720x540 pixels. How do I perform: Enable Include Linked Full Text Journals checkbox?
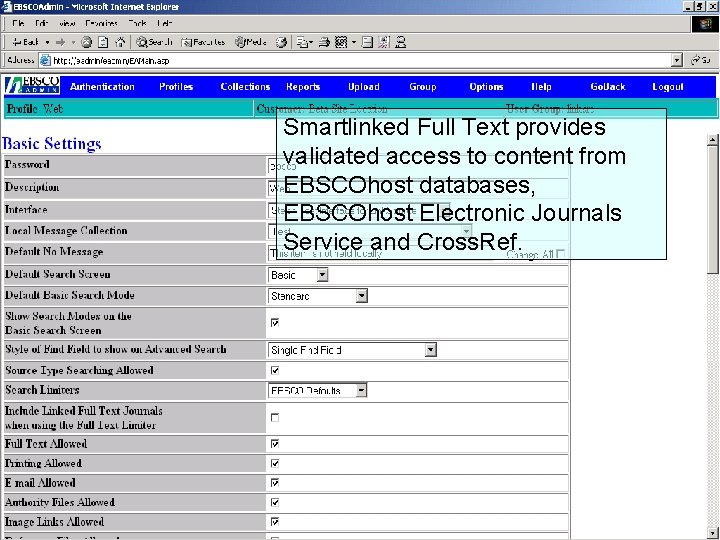click(275, 417)
